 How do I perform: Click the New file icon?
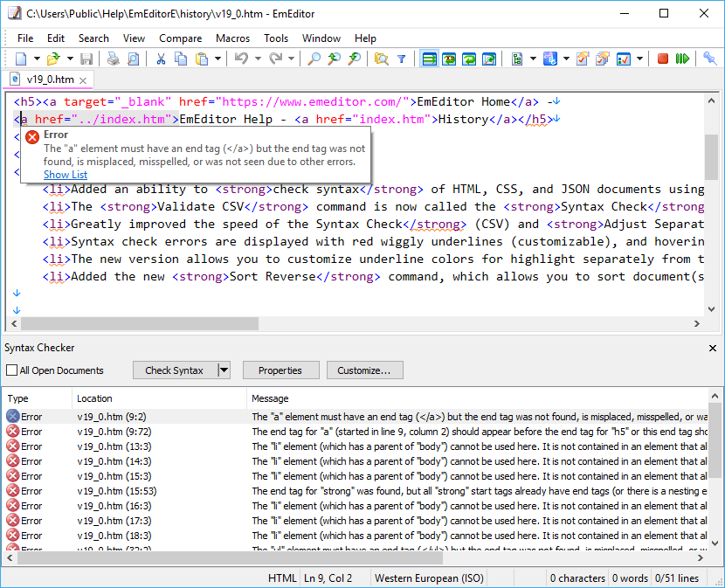coord(21,59)
